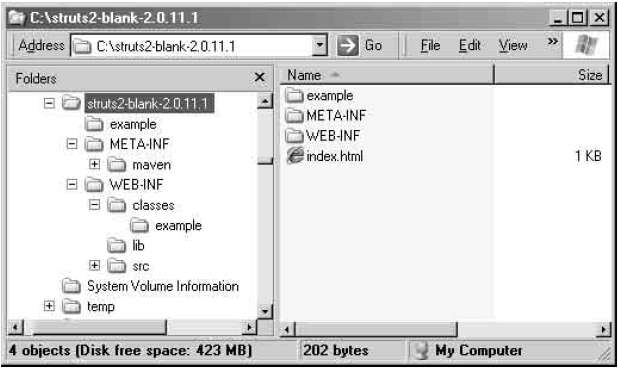Click folder tree vertical scrollbar thumb

point(265,161)
